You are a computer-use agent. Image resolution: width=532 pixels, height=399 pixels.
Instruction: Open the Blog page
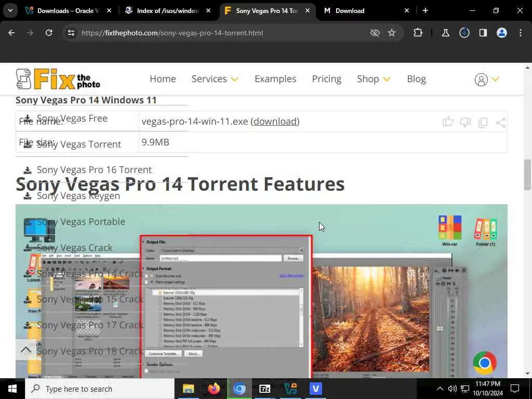(x=416, y=79)
